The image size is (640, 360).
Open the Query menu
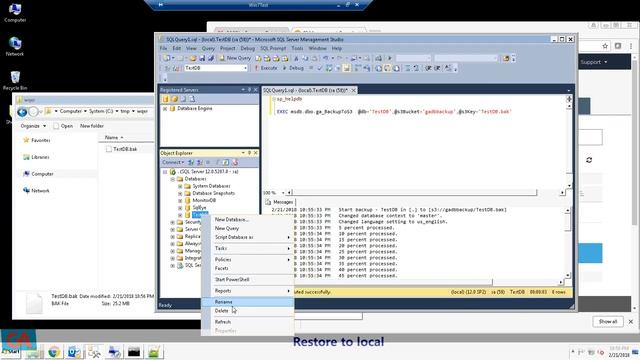(208, 48)
